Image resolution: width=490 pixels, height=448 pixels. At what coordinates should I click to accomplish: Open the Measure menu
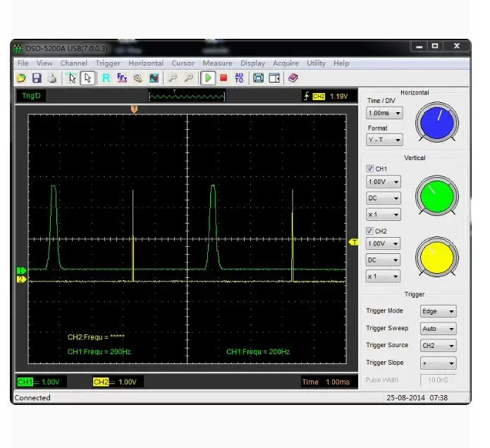pyautogui.click(x=217, y=63)
